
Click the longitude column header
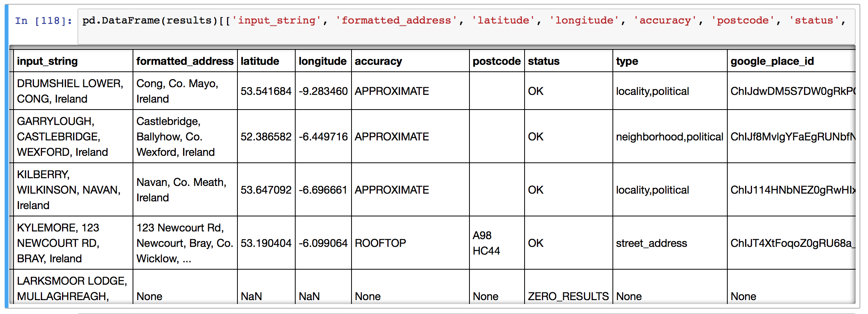click(323, 61)
